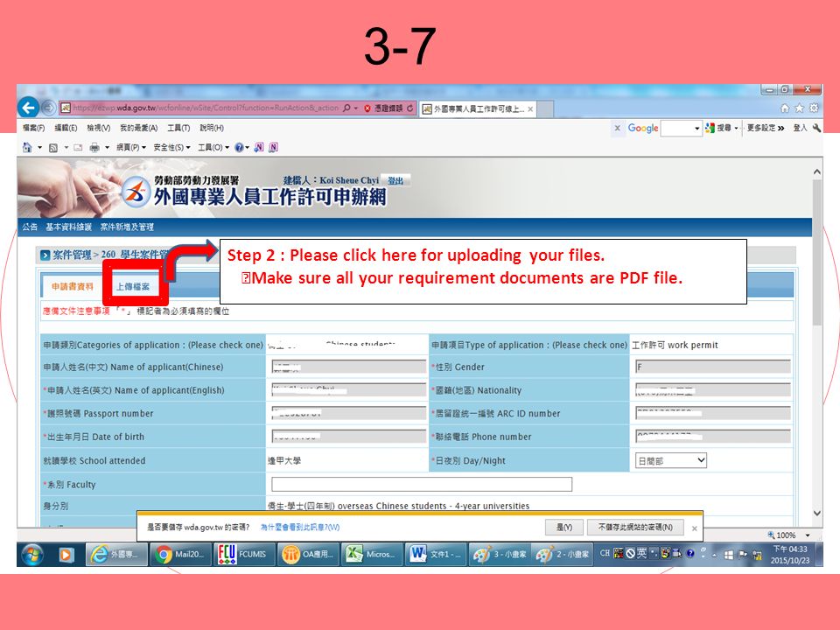The width and height of the screenshot is (840, 630).
Task: Open the 我的最愛(A) Favorites menu
Action: click(139, 128)
